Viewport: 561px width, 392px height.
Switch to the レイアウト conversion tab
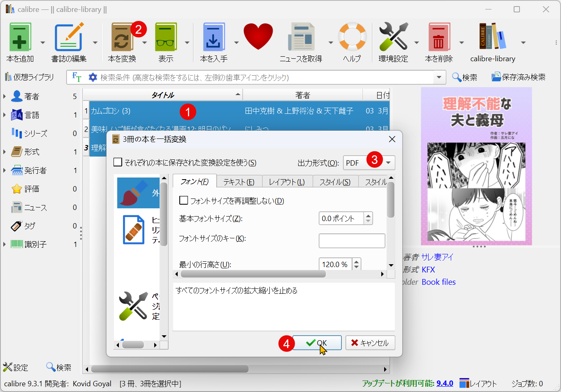click(x=287, y=181)
